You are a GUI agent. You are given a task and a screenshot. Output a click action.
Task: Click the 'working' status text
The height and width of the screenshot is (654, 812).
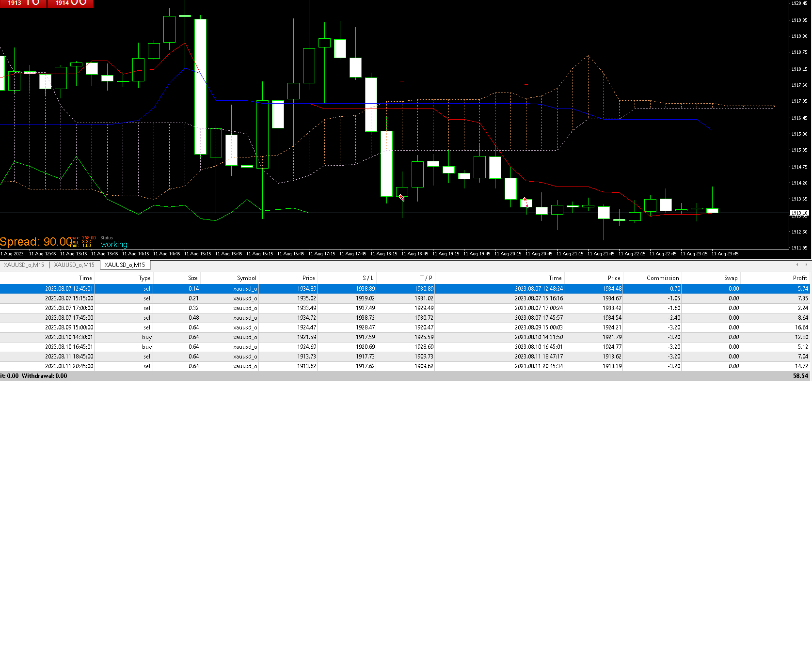(x=114, y=245)
